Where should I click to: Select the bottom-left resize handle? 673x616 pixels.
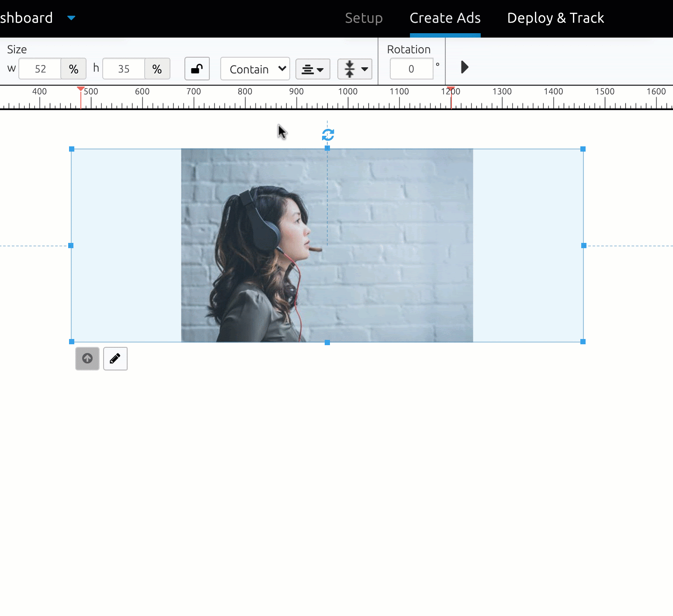point(72,342)
